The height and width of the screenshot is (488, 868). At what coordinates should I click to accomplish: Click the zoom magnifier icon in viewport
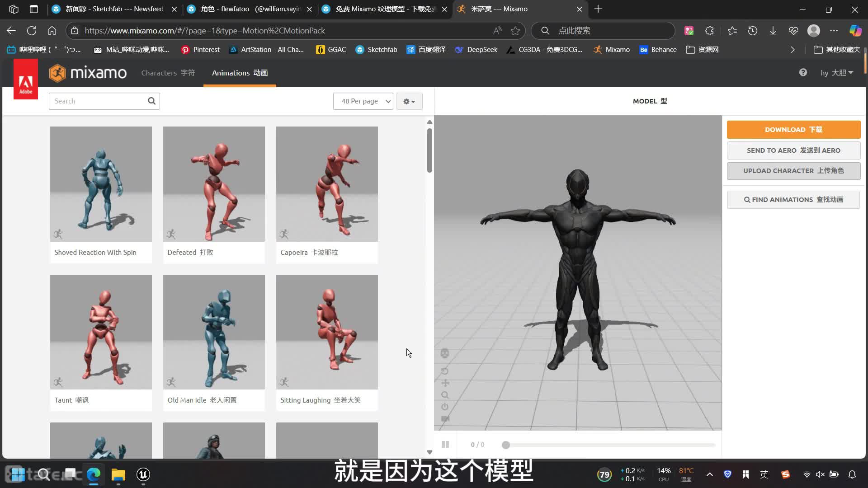point(445,395)
